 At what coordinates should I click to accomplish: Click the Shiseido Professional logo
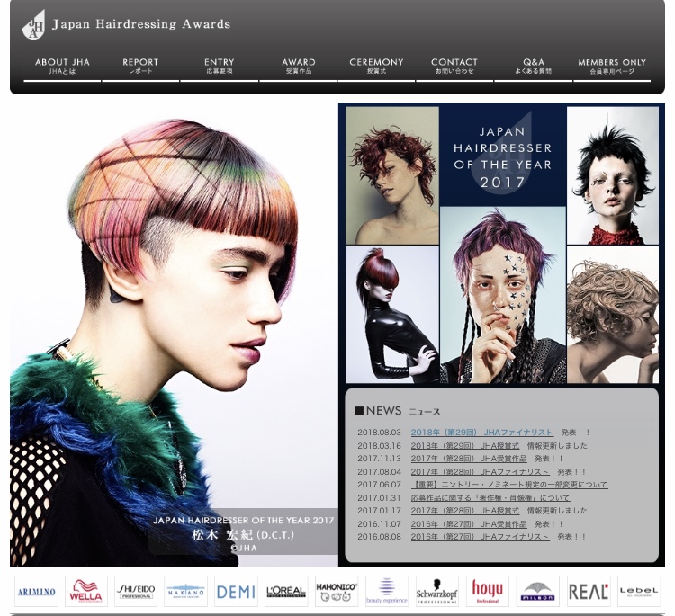[136, 591]
